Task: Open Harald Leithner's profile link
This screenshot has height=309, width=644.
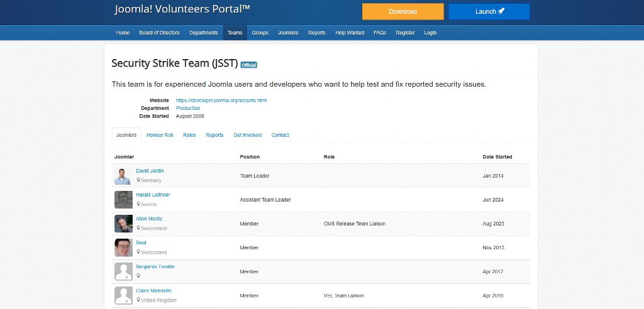Action: tap(153, 195)
